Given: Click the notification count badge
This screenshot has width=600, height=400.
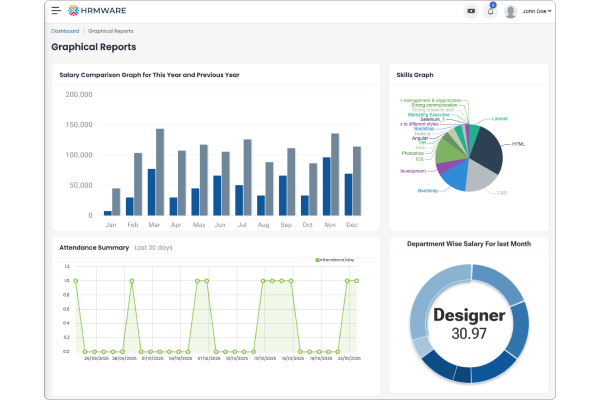Looking at the screenshot, I should 493,6.
